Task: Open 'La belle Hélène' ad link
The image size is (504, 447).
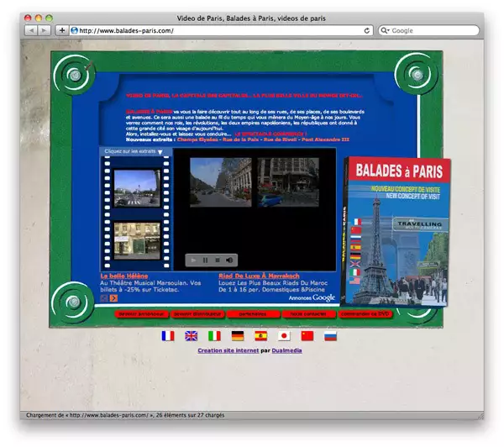Action: coord(124,276)
